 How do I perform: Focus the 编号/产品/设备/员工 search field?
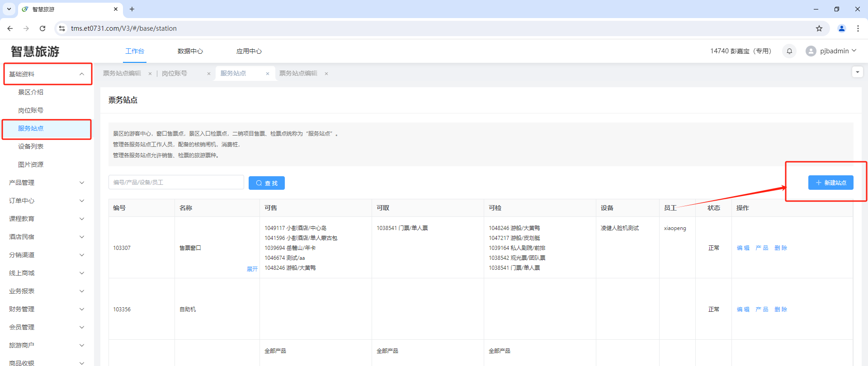coord(176,183)
